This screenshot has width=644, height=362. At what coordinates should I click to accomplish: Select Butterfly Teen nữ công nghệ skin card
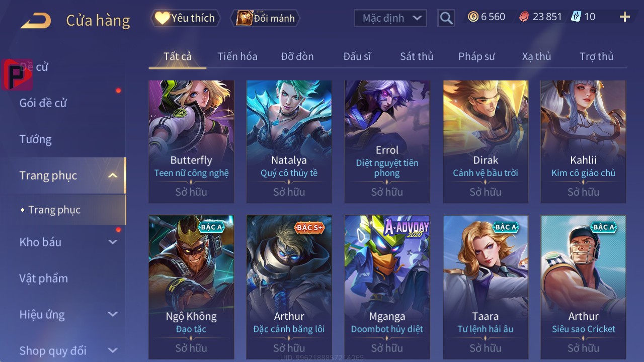[191, 141]
